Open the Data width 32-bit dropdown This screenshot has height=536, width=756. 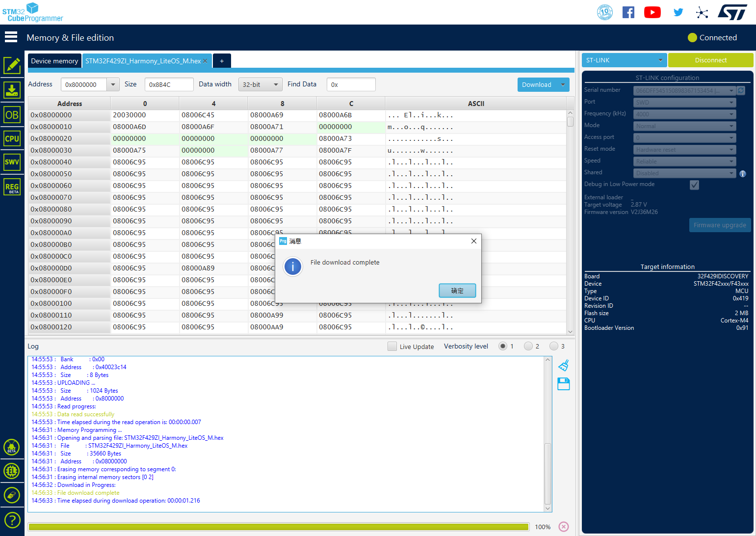(261, 84)
